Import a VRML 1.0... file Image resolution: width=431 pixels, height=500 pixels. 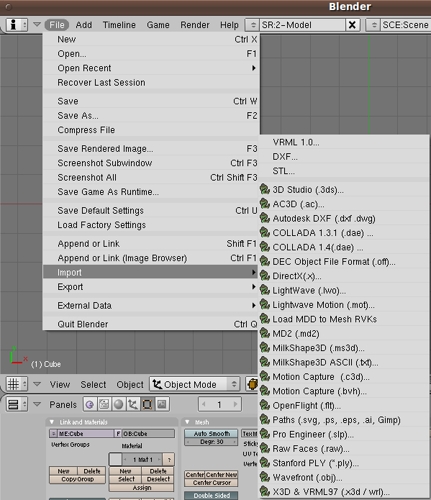(x=344, y=142)
